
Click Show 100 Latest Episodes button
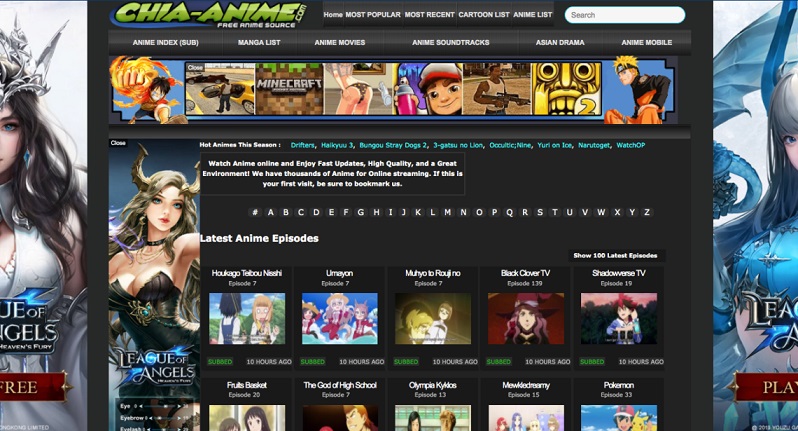[615, 255]
